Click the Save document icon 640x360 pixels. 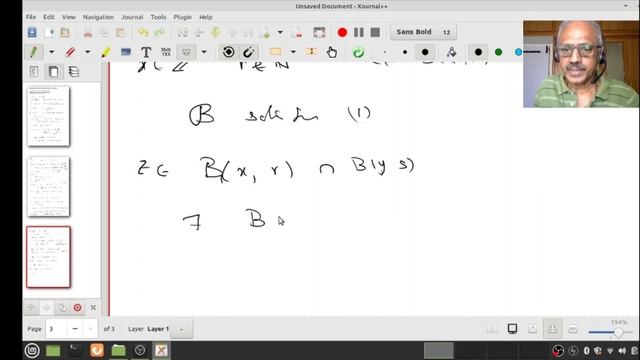(32, 32)
